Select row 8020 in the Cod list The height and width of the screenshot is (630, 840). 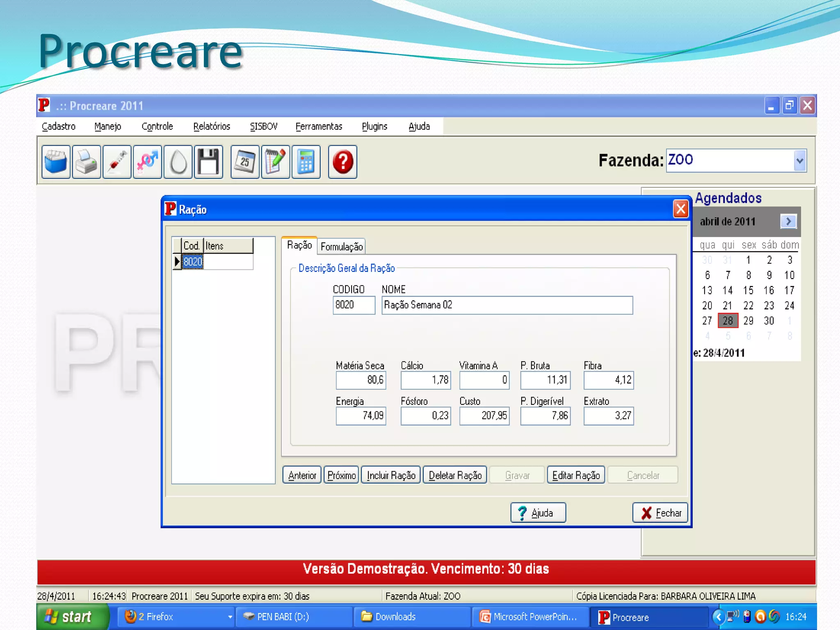point(193,262)
